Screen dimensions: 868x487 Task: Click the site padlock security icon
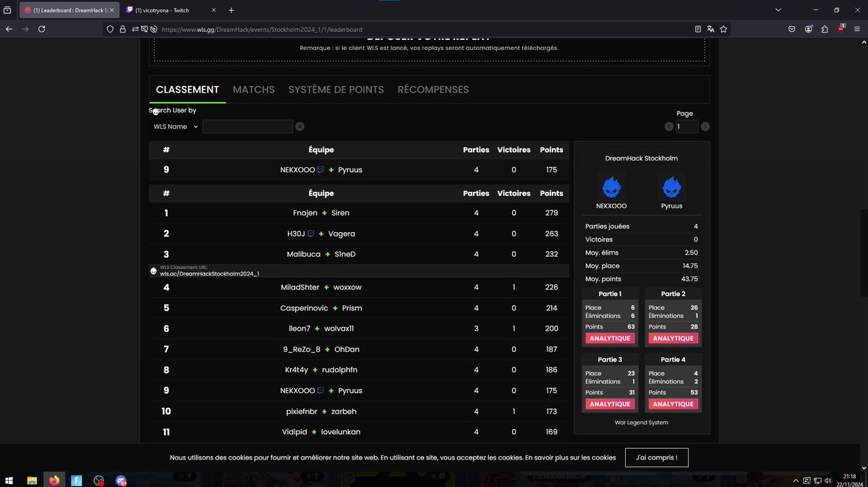pos(122,29)
